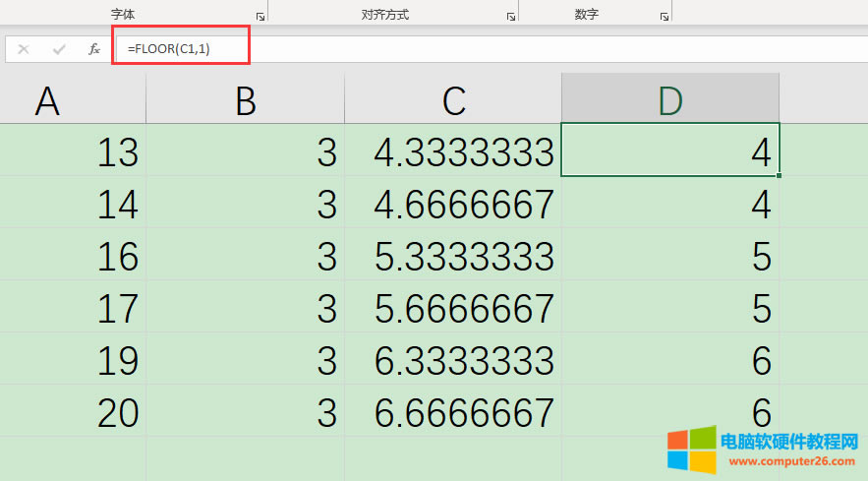Select the cell with value 20

[x=73, y=412]
